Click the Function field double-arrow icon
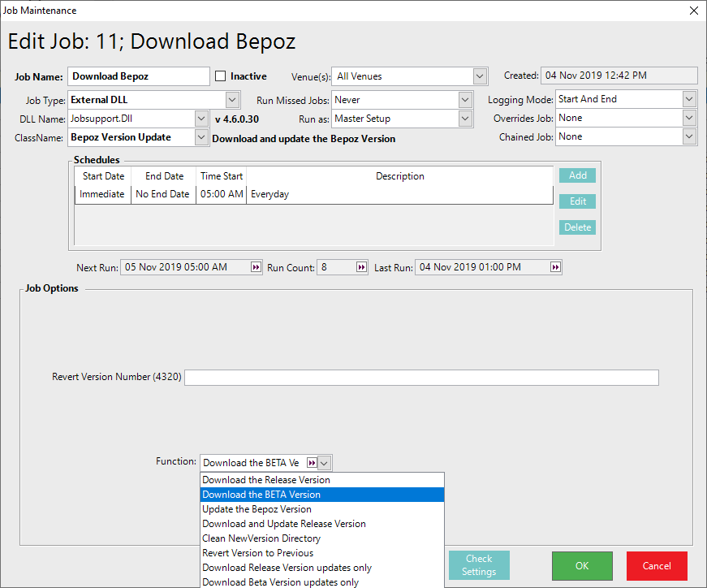707x588 pixels. pos(312,463)
